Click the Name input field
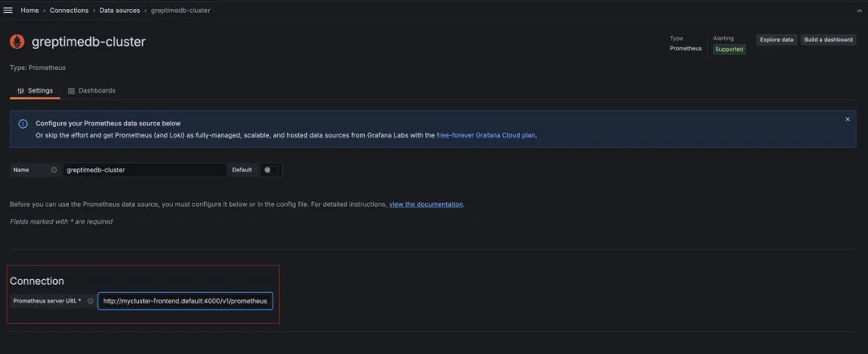 [x=145, y=170]
